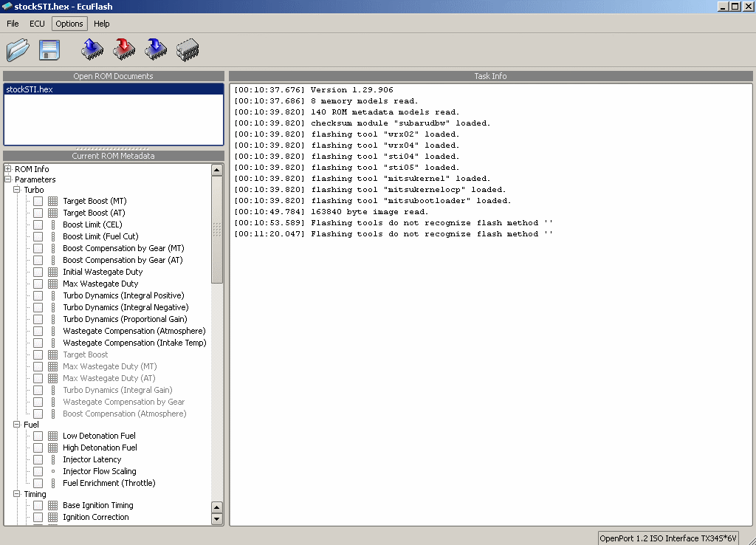Click table icon next to Target Boost (AT)
756x545 pixels.
pyautogui.click(x=53, y=213)
